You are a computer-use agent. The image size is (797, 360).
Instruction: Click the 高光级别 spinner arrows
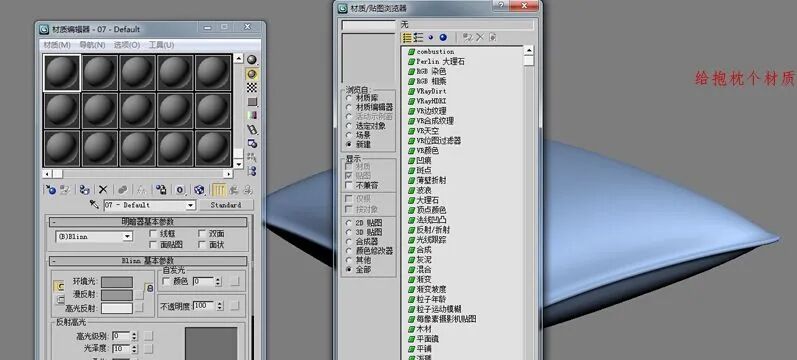coord(134,336)
